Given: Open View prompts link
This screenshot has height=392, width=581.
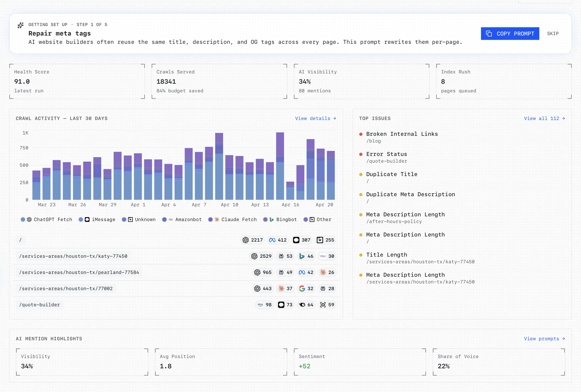Looking at the screenshot, I should tap(544, 339).
